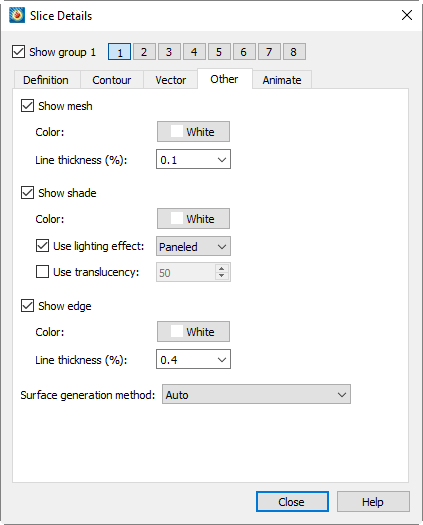
Task: Enable the Use translucency checkbox
Action: coord(42,272)
